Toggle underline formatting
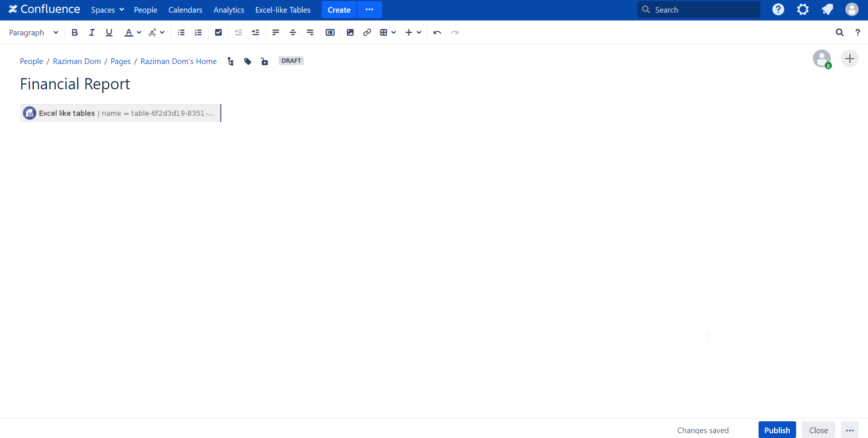 (109, 33)
